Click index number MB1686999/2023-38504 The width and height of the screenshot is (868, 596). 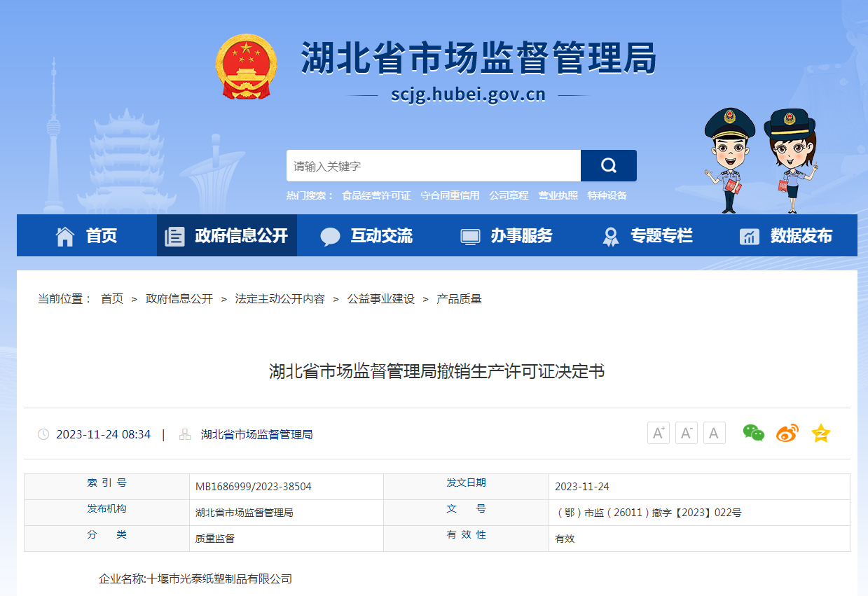(254, 487)
